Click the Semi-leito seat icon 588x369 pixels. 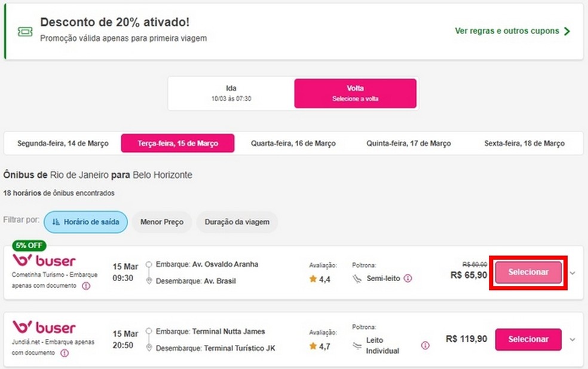(357, 278)
